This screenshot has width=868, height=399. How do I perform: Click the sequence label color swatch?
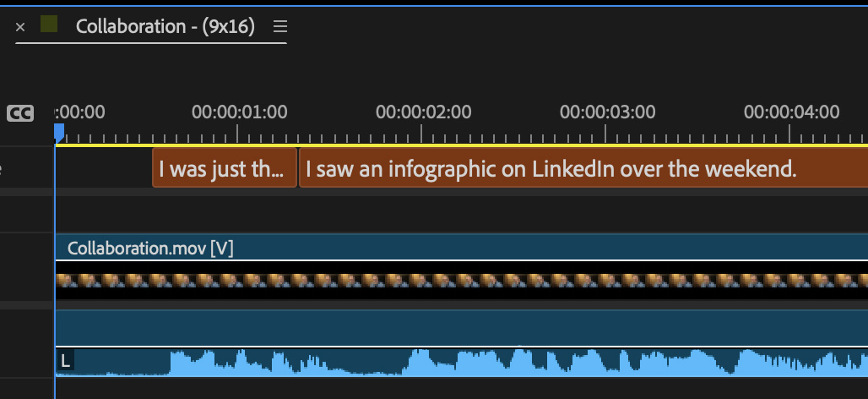coord(49,25)
